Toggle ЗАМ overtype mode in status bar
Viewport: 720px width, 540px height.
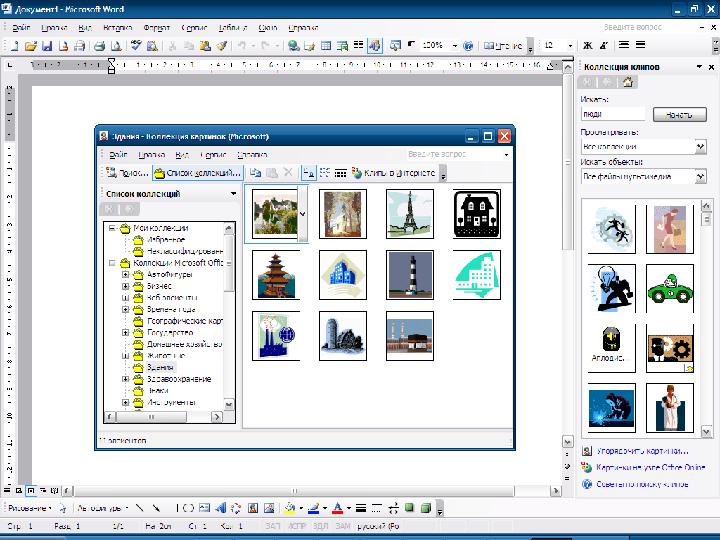click(343, 527)
